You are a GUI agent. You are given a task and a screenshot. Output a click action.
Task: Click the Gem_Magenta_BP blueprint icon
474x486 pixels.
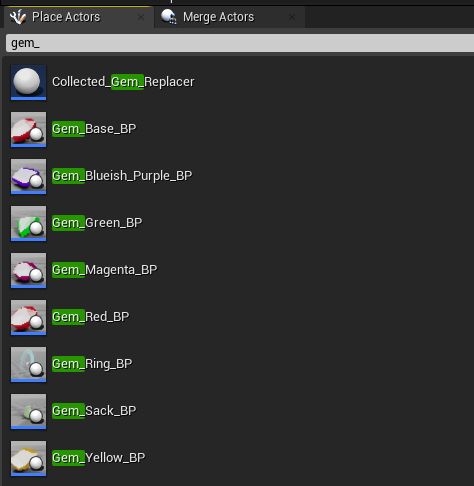[x=28, y=270]
